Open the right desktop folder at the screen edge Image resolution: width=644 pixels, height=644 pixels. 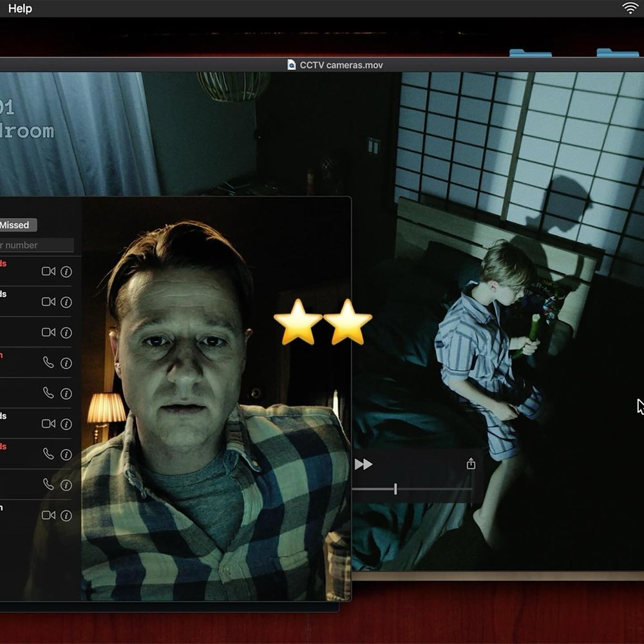coord(618,52)
